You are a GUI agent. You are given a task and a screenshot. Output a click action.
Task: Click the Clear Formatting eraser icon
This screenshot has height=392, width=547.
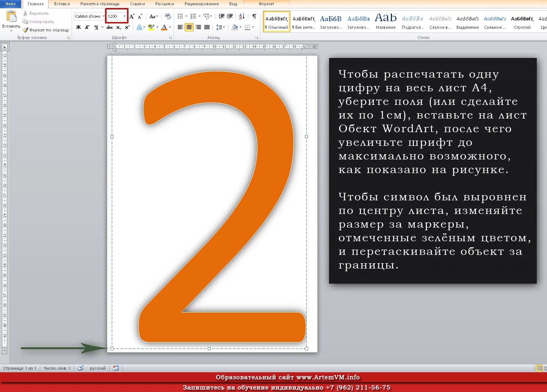click(x=168, y=16)
